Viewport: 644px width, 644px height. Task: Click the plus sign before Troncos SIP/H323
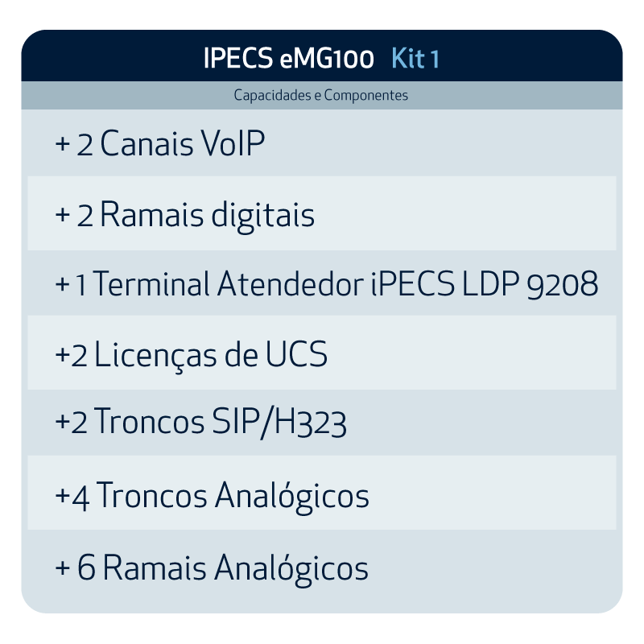point(62,425)
